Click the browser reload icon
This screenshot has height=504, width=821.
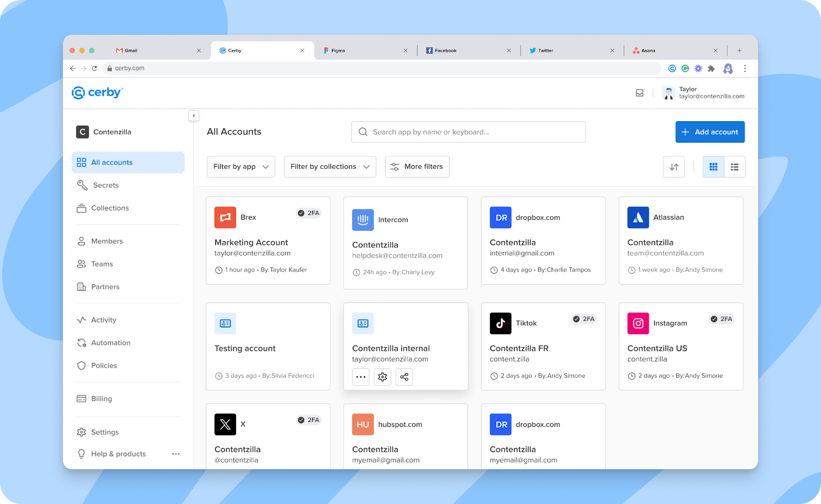[x=94, y=68]
